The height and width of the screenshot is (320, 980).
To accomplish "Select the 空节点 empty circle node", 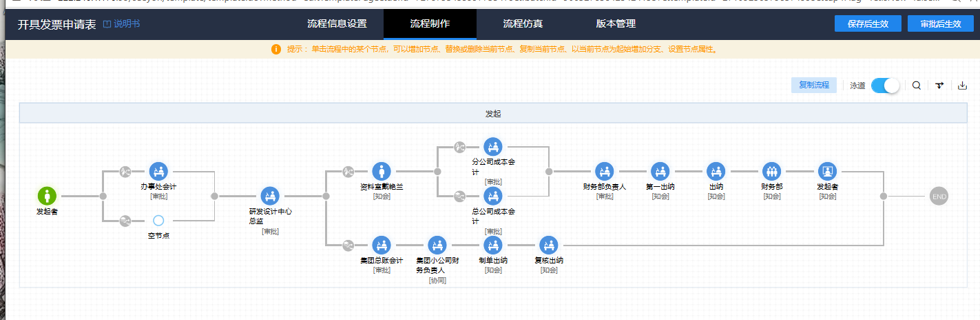I will 158,221.
